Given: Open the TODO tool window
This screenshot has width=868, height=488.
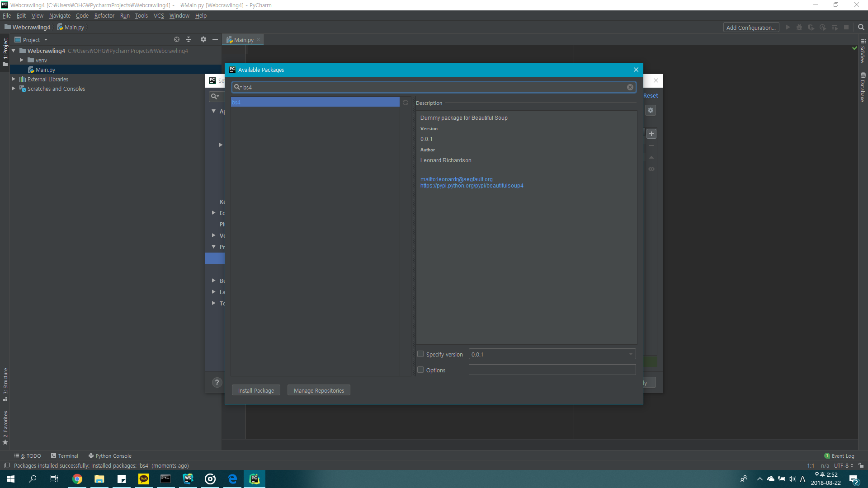Looking at the screenshot, I should point(28,456).
